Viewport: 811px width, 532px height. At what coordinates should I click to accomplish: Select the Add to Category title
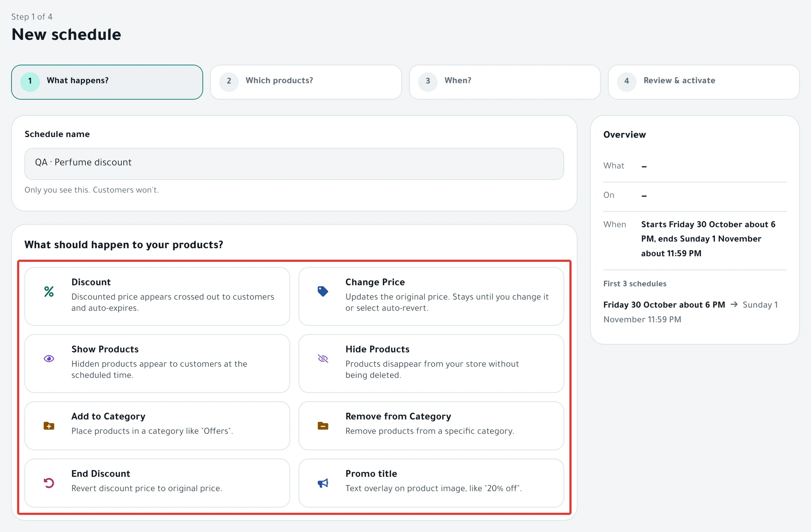(108, 416)
